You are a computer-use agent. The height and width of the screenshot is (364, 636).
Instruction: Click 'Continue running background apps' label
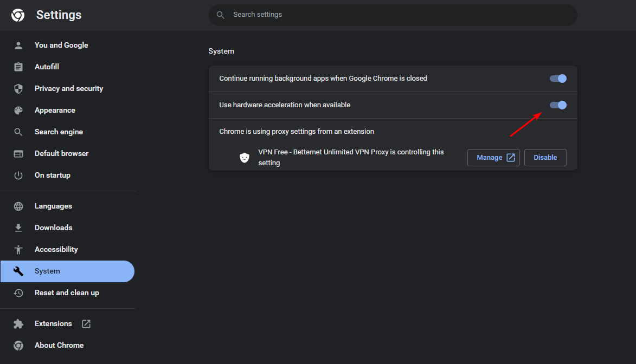click(323, 79)
